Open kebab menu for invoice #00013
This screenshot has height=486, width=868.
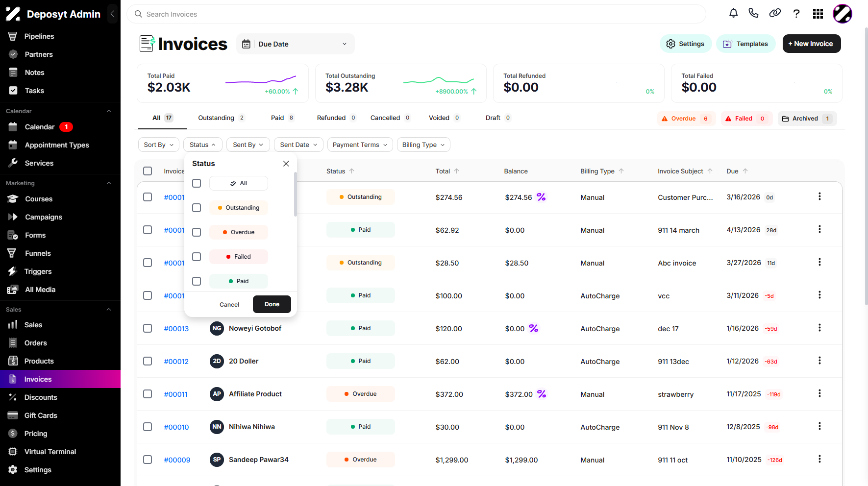pyautogui.click(x=819, y=328)
